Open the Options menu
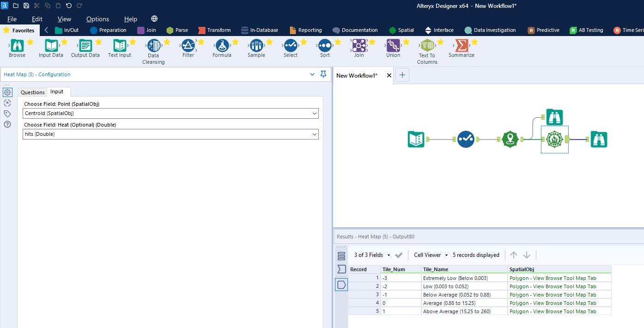Viewport: 644px width, 328px height. pos(97,19)
